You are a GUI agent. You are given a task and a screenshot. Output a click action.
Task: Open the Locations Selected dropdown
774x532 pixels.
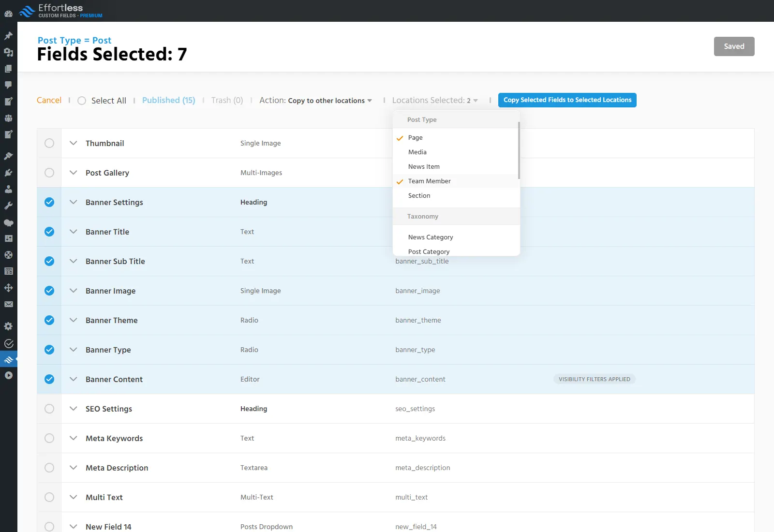434,100
